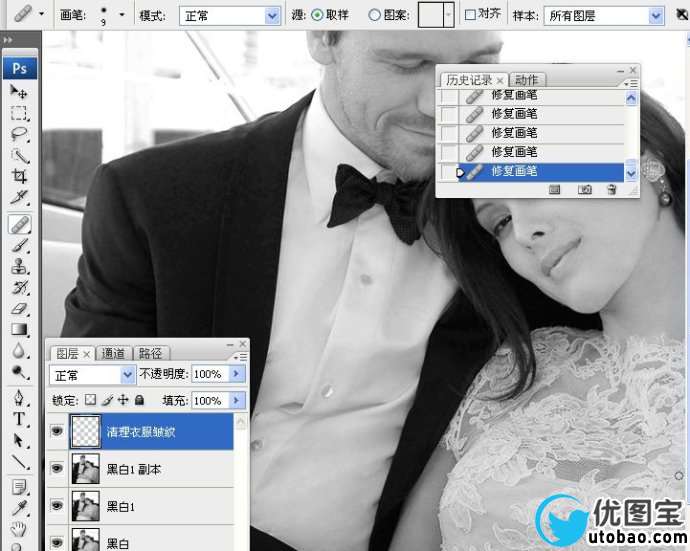
Task: Select the Slice tool
Action: pos(18,197)
